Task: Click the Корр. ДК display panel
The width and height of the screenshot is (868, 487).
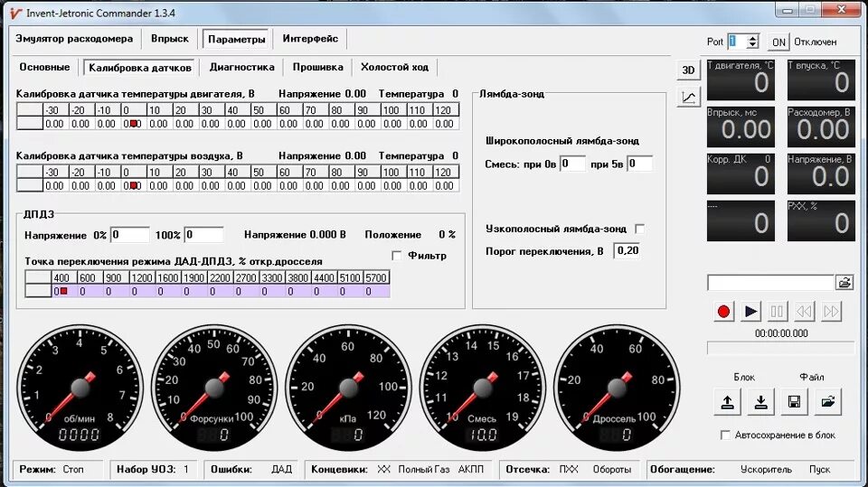Action: click(741, 173)
